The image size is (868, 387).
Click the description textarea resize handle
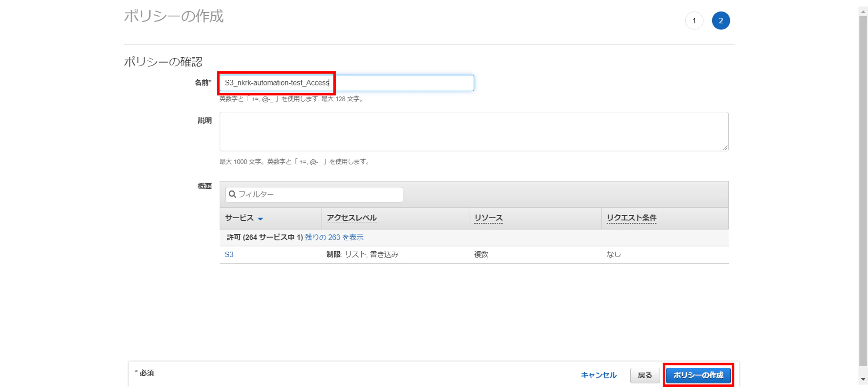click(725, 148)
